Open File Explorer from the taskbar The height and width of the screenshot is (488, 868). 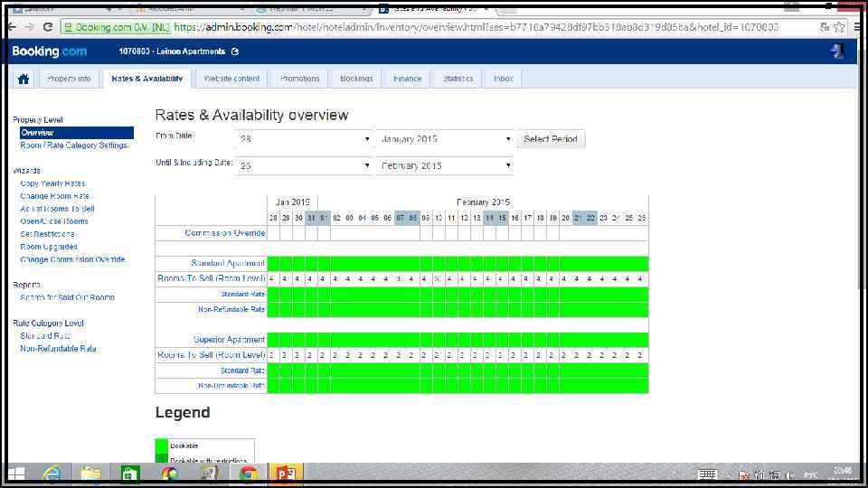click(90, 474)
